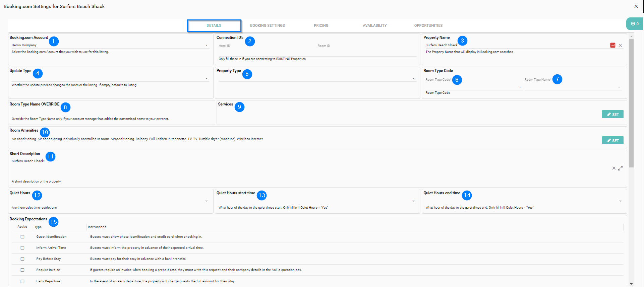Open the Pricing tab

point(321,25)
